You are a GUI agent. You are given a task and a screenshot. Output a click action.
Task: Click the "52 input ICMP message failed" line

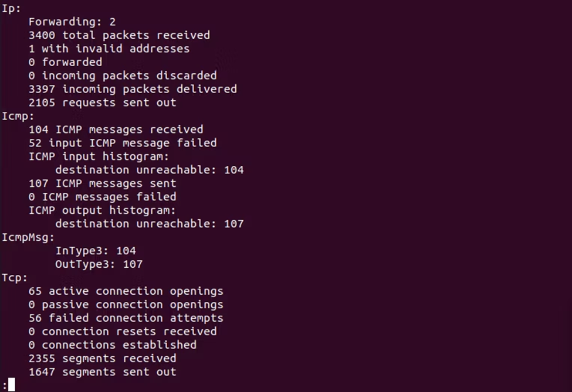tap(122, 143)
